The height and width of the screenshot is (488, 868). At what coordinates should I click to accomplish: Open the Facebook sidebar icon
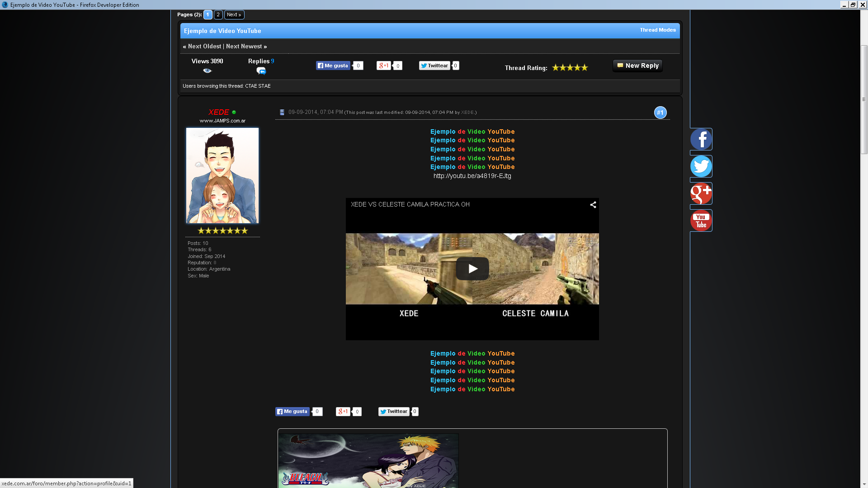(x=701, y=139)
